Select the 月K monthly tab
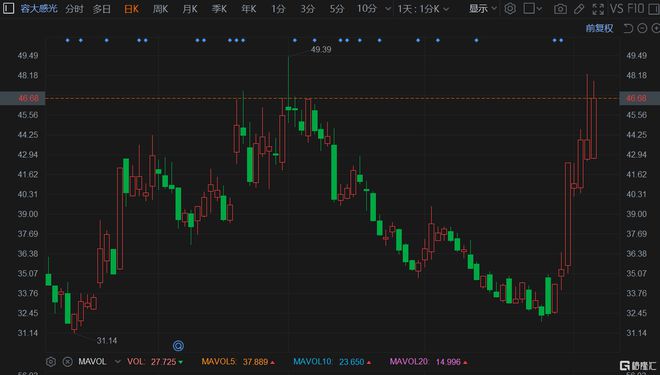The image size is (660, 375). coord(190,9)
